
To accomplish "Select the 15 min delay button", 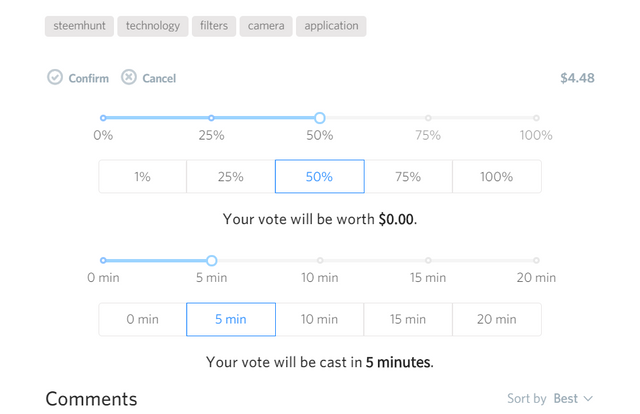I will click(408, 319).
